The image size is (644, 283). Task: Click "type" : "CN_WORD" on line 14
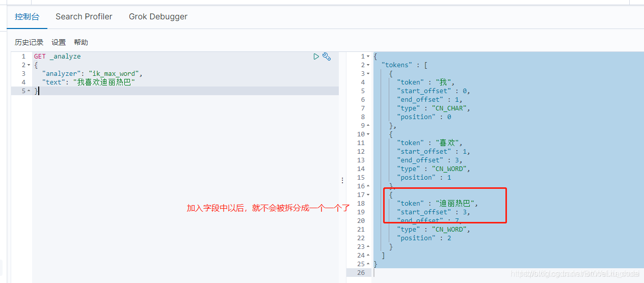tap(433, 169)
